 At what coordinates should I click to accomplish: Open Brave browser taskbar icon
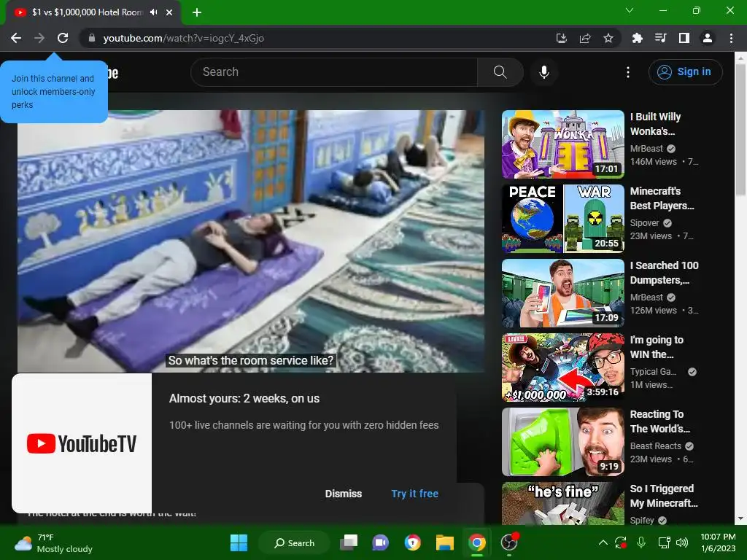pyautogui.click(x=413, y=542)
